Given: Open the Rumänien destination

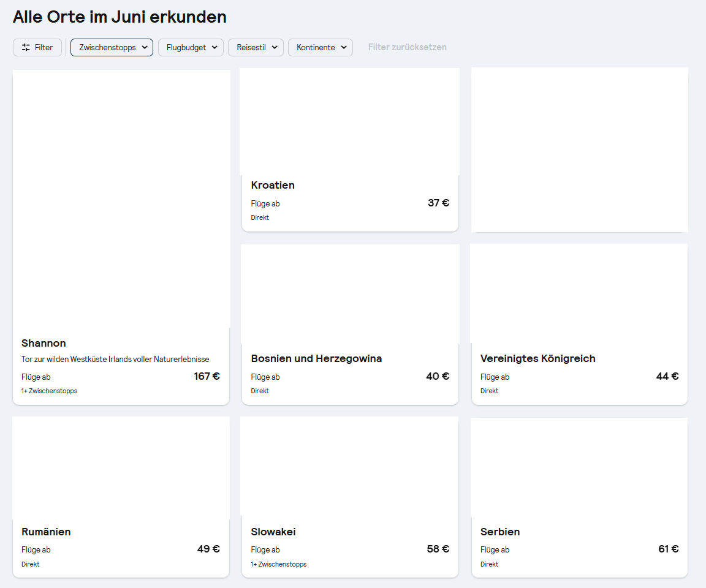Looking at the screenshot, I should point(121,497).
